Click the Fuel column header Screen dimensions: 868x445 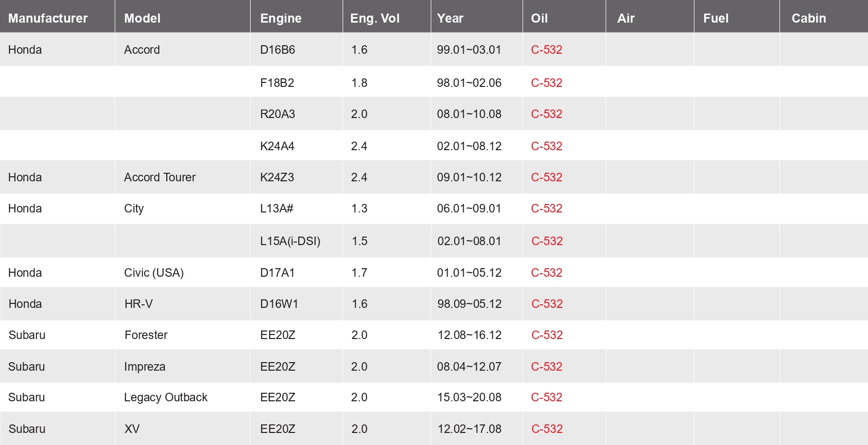click(716, 18)
